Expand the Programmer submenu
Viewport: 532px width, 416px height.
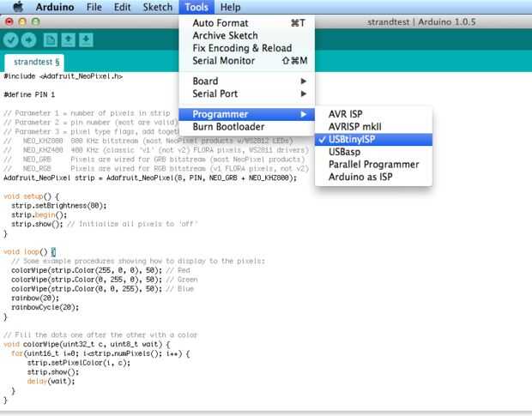[246, 114]
